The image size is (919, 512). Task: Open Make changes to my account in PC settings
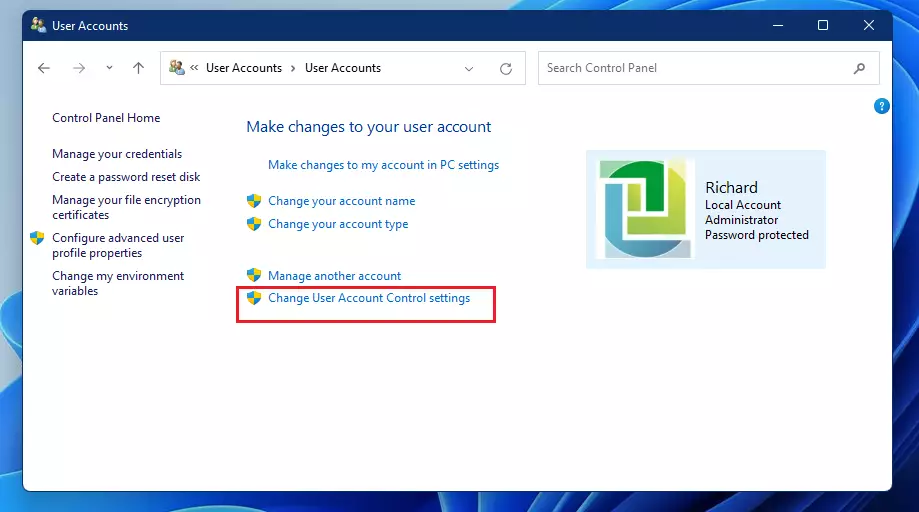383,165
